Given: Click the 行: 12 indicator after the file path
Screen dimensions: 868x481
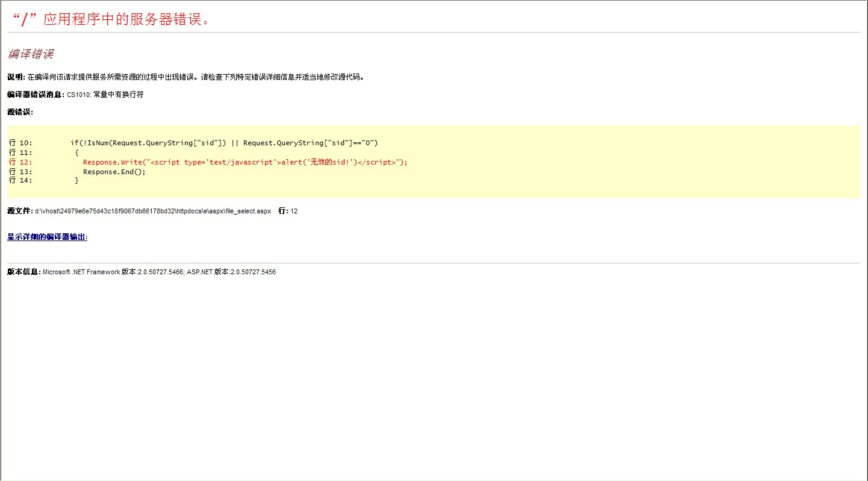Looking at the screenshot, I should (288, 212).
